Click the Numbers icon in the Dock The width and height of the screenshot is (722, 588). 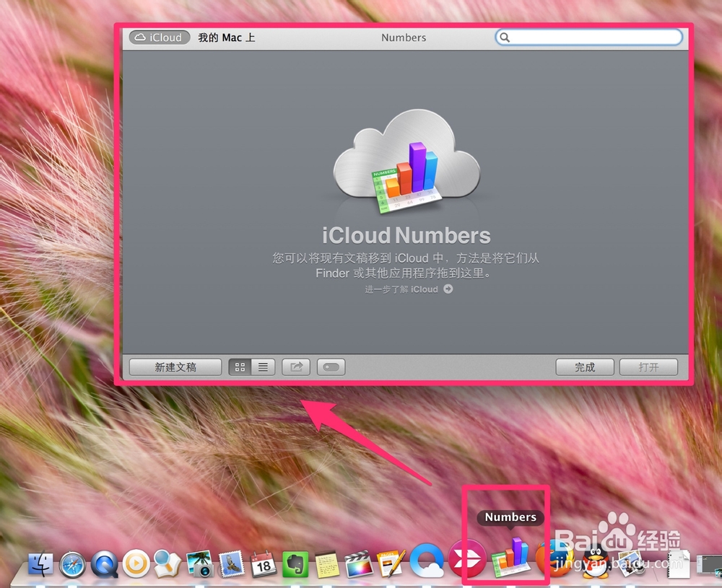(510, 558)
